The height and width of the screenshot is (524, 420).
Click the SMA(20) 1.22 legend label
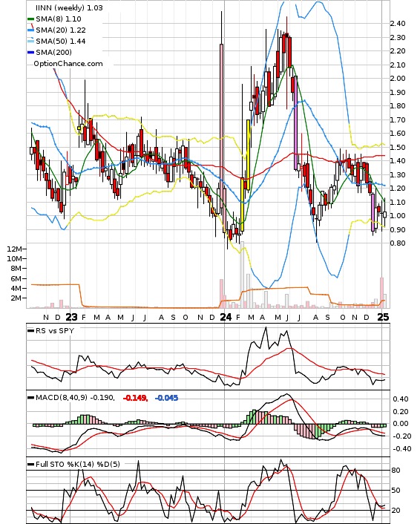(61, 30)
